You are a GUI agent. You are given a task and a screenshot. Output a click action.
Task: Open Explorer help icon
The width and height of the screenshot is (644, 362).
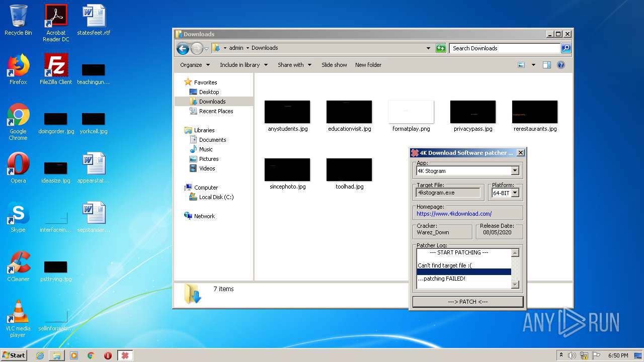[561, 65]
